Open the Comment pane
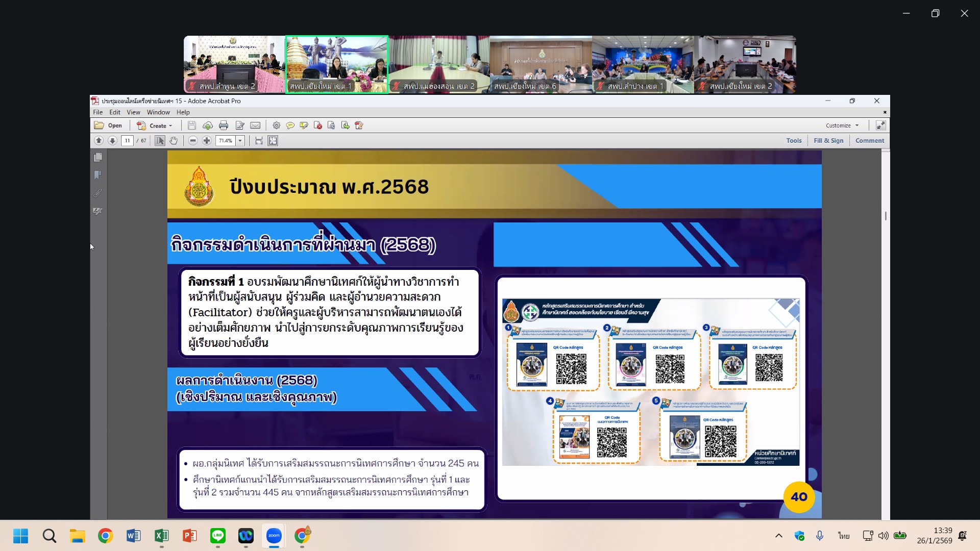980x551 pixels. click(869, 141)
